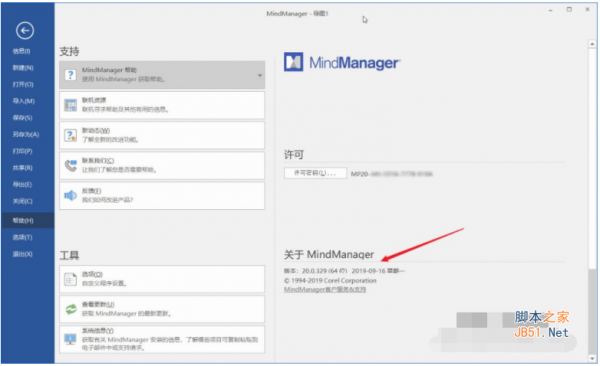
Task: Select 另存为(A) in the sidebar
Action: [x=26, y=134]
